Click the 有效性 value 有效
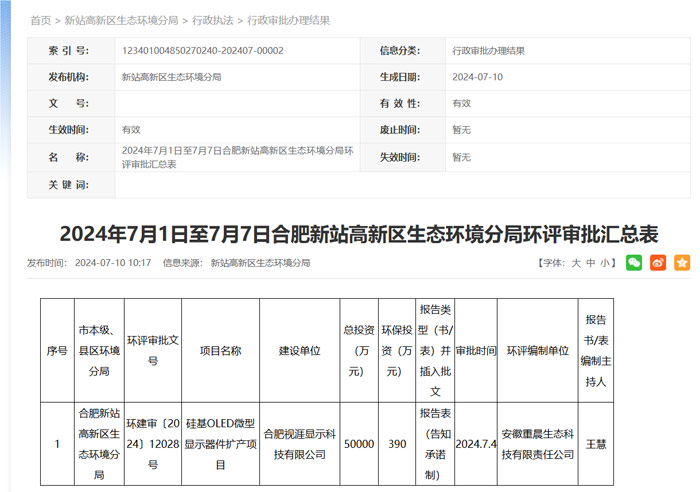The width and height of the screenshot is (700, 492). coord(462,103)
